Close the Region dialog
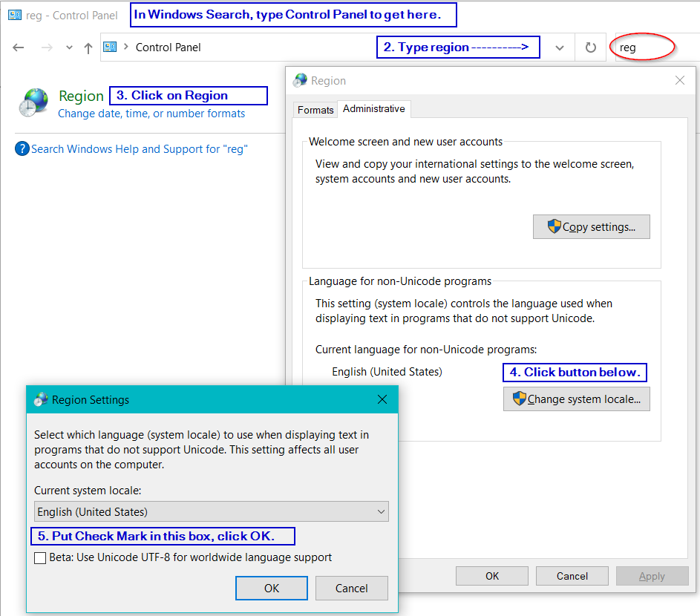Viewport: 700px width, 616px height. pyautogui.click(x=679, y=80)
